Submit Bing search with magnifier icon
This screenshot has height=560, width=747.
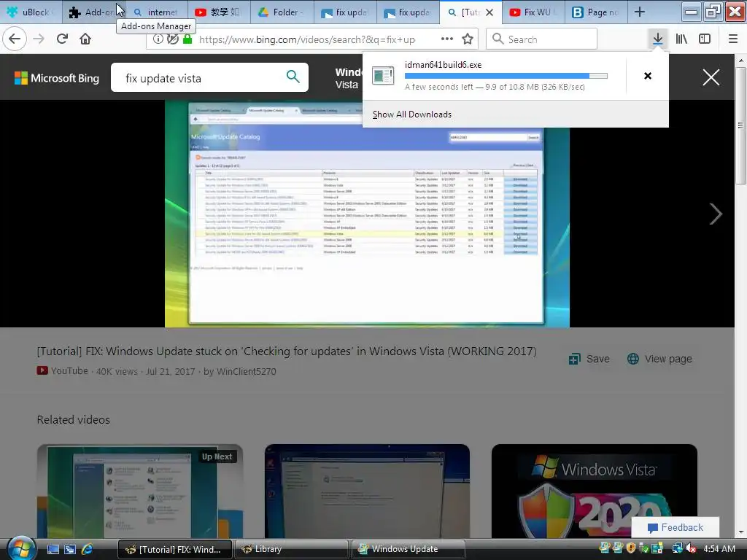293,76
